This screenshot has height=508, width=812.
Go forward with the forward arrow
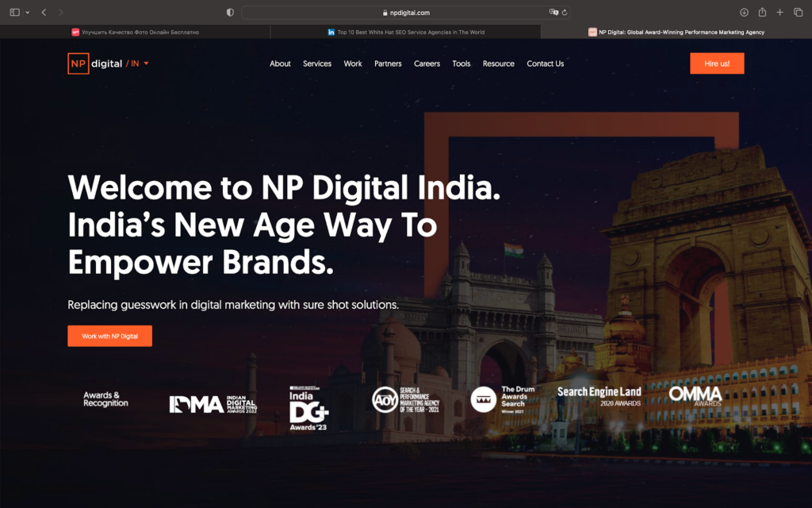click(x=61, y=12)
